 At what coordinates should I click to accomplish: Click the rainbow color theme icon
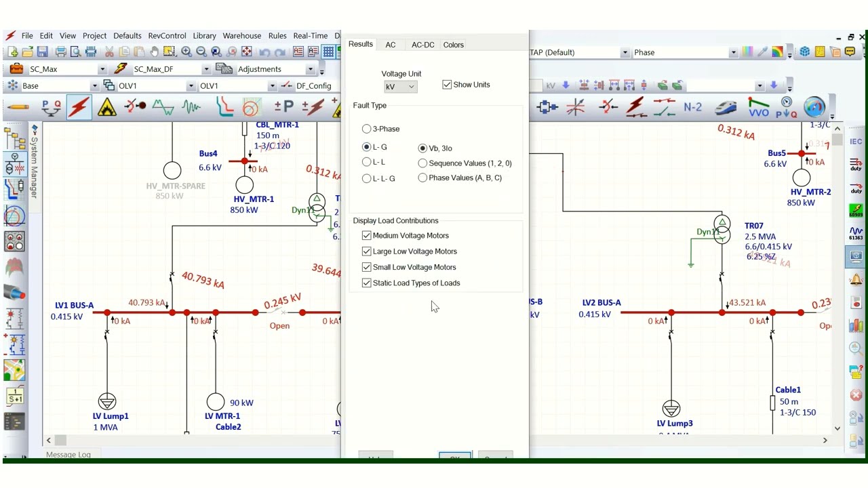777,52
